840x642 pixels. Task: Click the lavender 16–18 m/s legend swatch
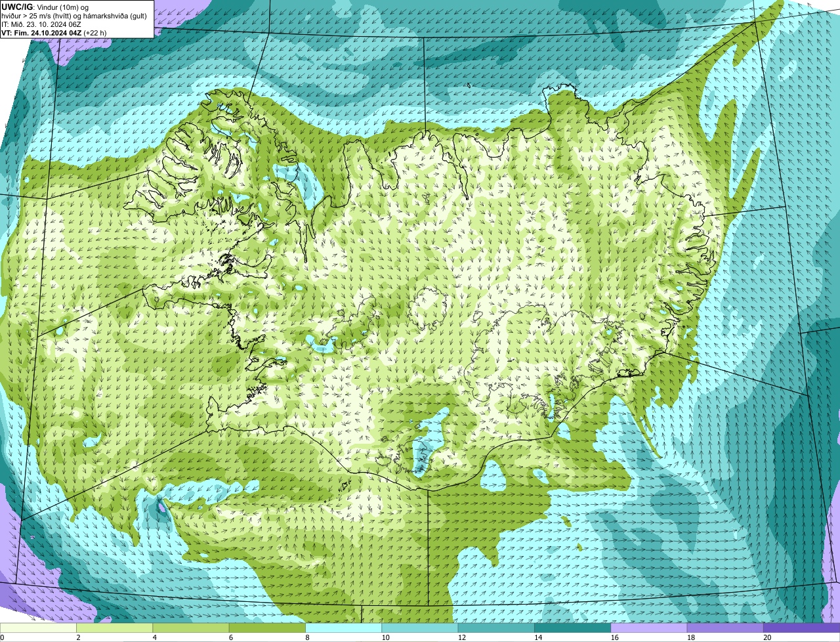[x=648, y=628]
